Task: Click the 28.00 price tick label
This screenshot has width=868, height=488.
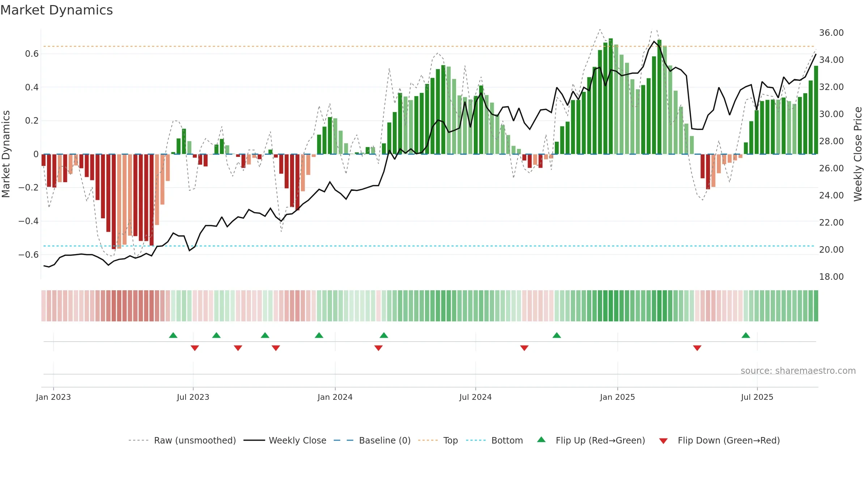Action: pos(831,141)
